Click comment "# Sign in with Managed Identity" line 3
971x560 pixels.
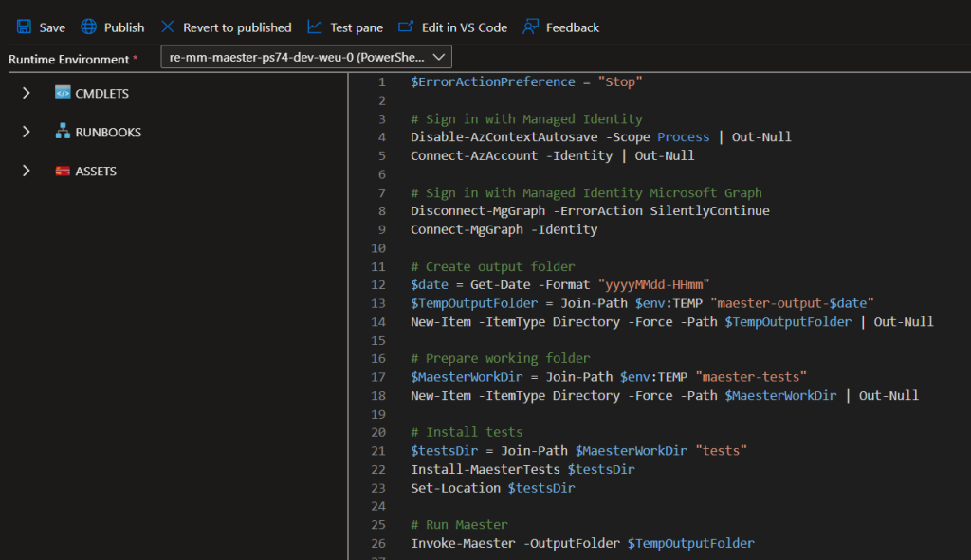point(526,118)
